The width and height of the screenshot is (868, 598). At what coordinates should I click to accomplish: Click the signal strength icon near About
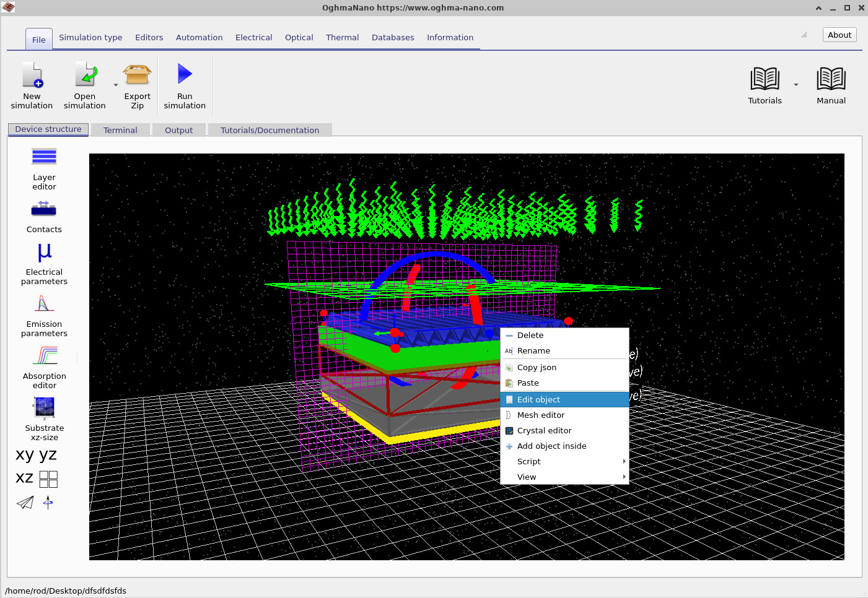(804, 35)
